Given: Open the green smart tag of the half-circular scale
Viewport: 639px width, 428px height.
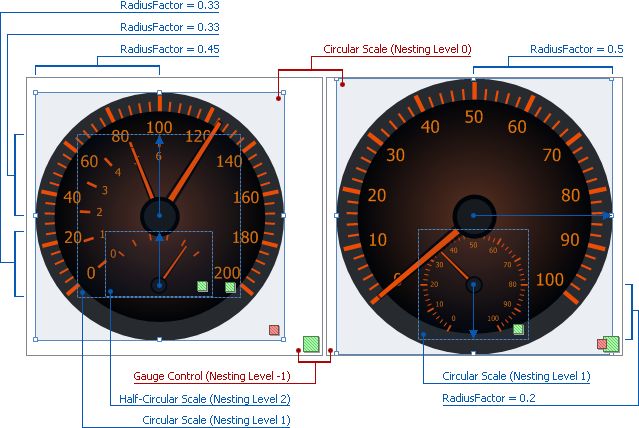Looking at the screenshot, I should pyautogui.click(x=203, y=287).
